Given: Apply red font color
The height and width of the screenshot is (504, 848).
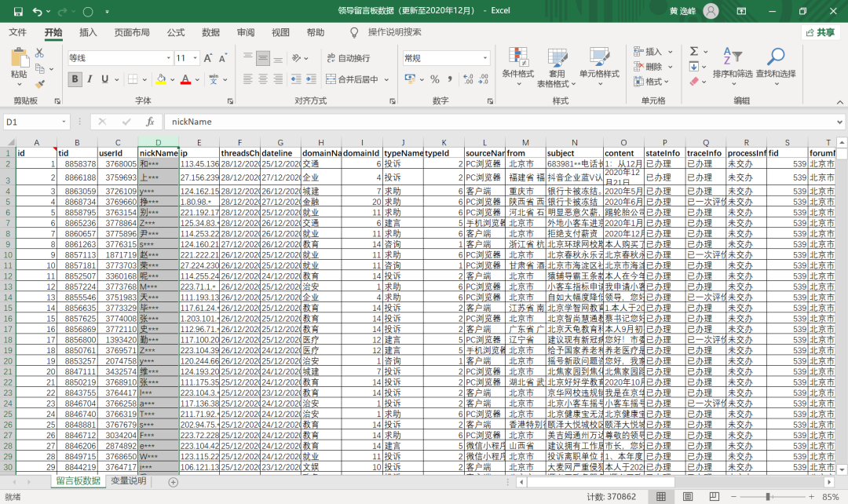Looking at the screenshot, I should pos(185,79).
